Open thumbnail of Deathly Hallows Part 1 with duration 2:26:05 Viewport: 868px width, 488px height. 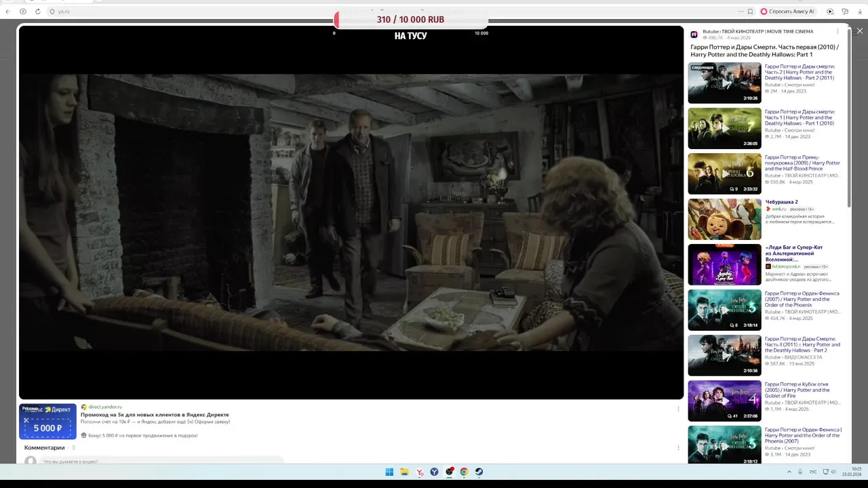coord(724,129)
